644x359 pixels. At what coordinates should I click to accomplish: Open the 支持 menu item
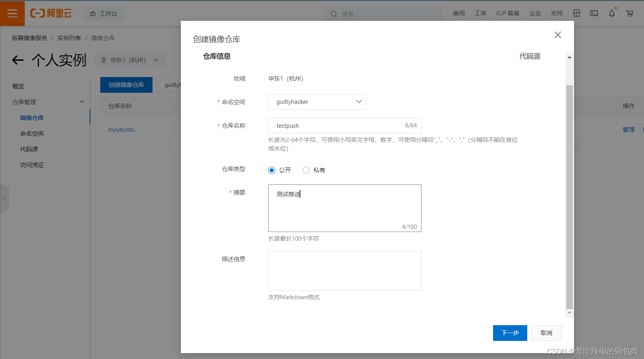tap(556, 13)
